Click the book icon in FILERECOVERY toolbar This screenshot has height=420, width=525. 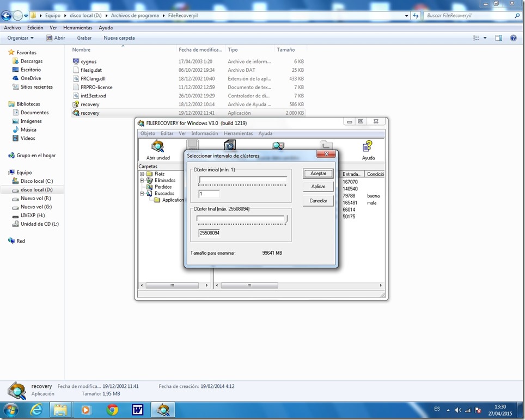point(230,145)
